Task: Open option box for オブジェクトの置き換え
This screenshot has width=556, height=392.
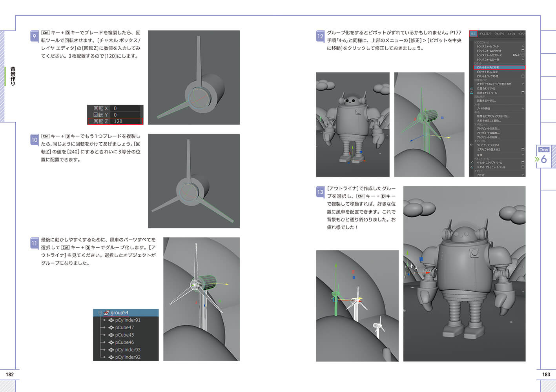Action: (x=523, y=149)
